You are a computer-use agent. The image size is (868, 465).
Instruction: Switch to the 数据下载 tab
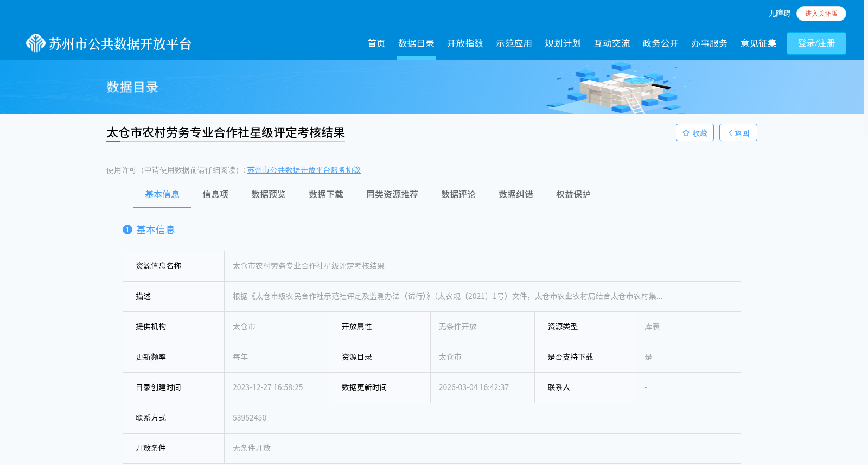pyautogui.click(x=325, y=194)
